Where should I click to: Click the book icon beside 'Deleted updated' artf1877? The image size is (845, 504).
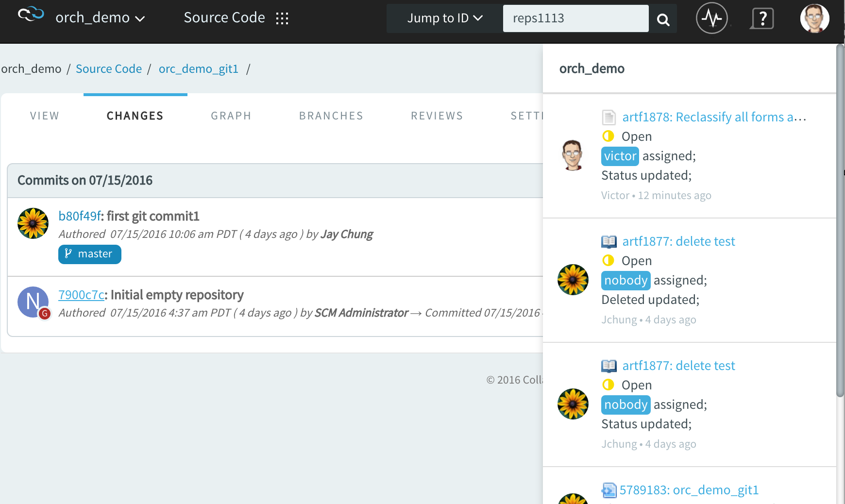coord(609,241)
